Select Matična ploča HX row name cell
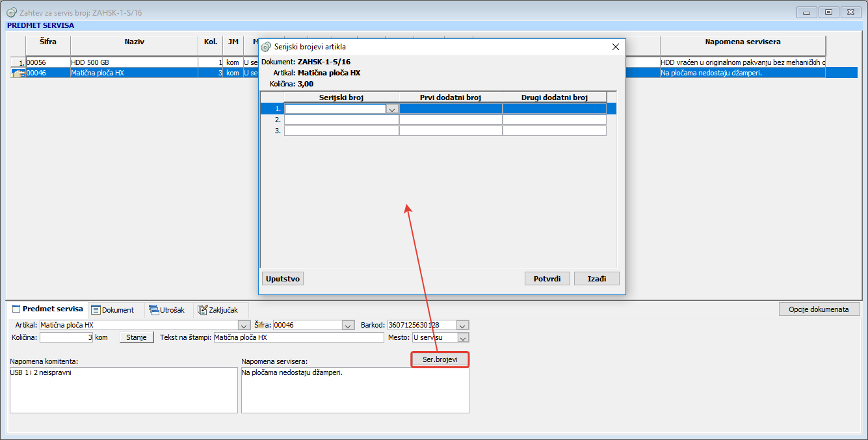Viewport: 868px width, 440px height. tap(133, 73)
